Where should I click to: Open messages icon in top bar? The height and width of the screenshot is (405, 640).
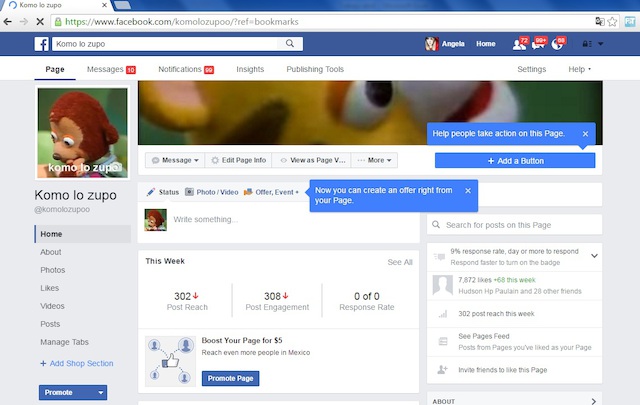point(538,44)
